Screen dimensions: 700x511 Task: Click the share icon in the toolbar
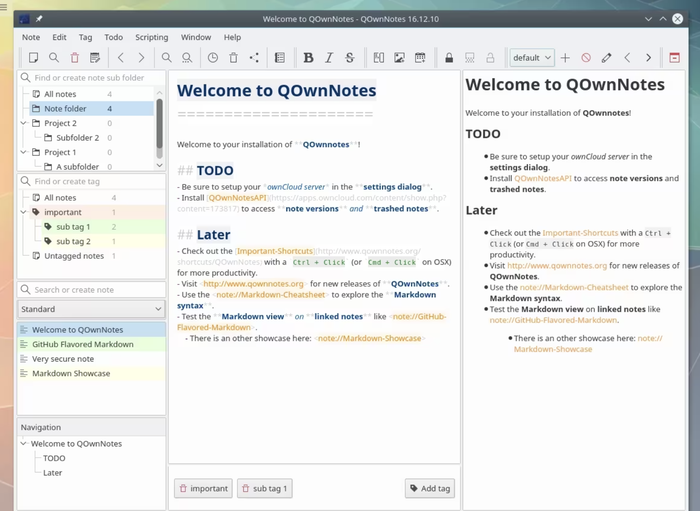(254, 58)
